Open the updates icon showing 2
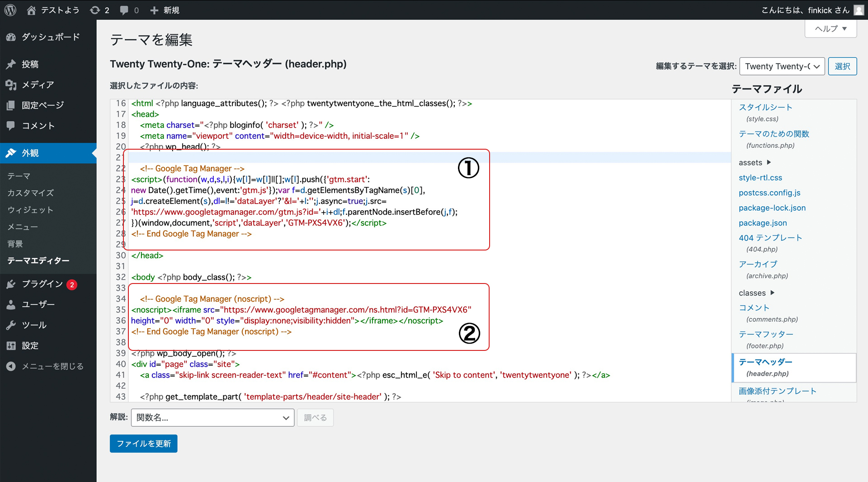 pos(95,10)
